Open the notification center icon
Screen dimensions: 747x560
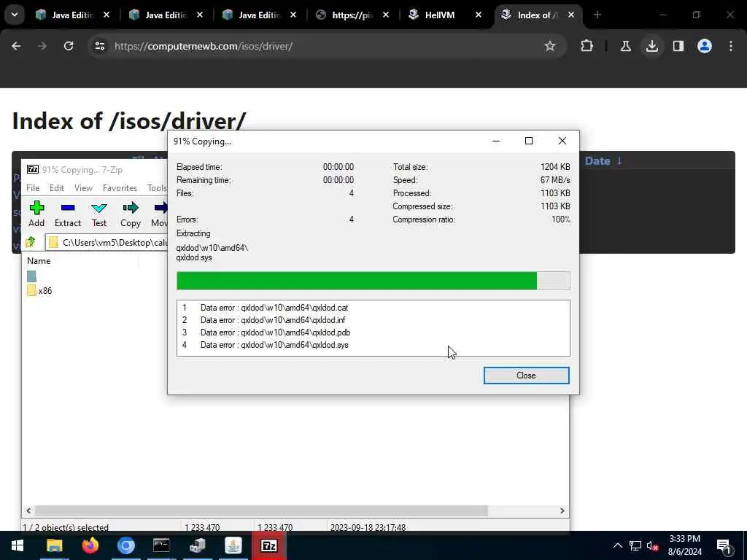[x=724, y=547]
